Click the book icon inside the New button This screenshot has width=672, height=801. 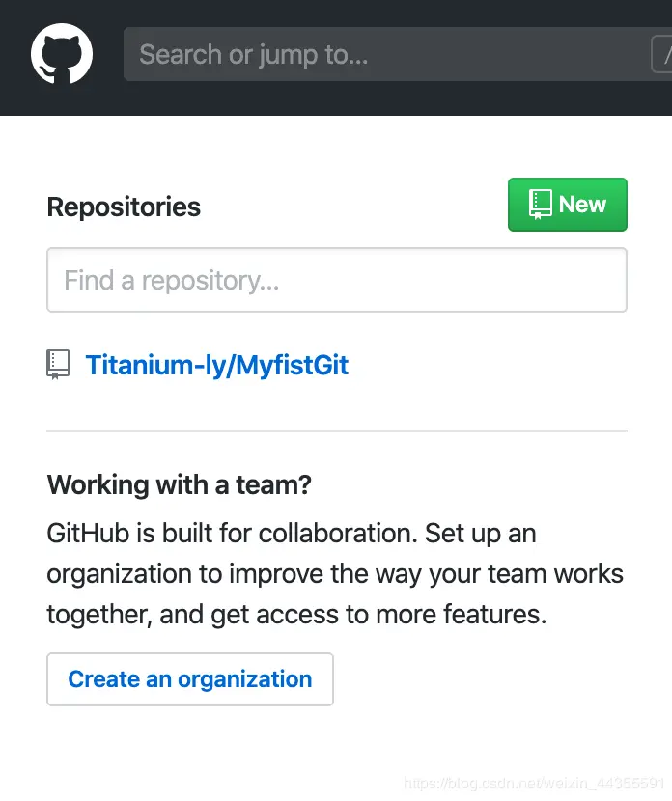coord(540,205)
